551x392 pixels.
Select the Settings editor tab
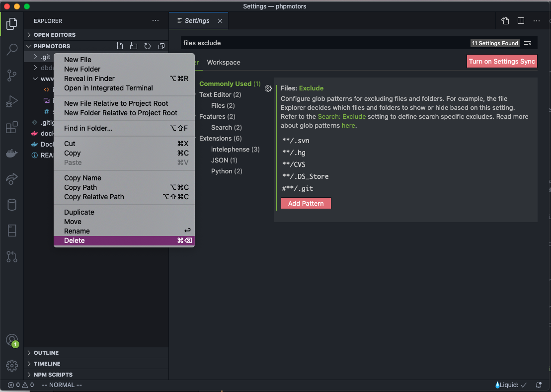(x=199, y=21)
